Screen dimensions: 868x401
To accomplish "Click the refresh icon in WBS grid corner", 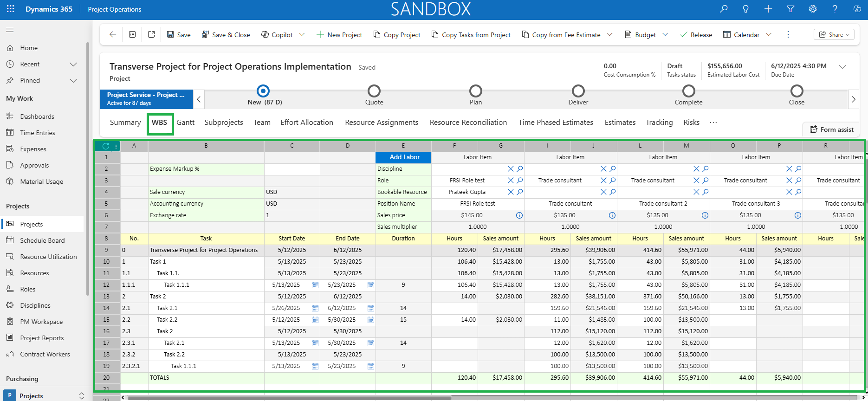I will point(105,146).
